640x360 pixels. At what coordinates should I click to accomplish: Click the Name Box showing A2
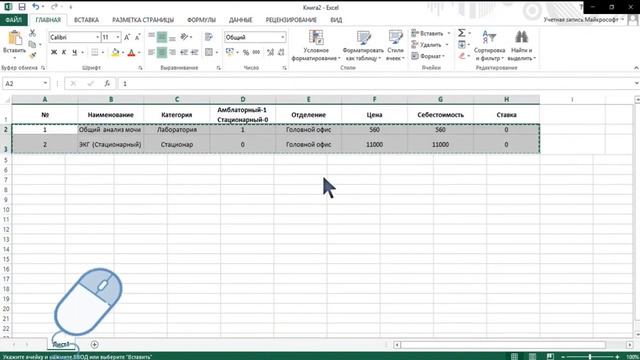25,83
